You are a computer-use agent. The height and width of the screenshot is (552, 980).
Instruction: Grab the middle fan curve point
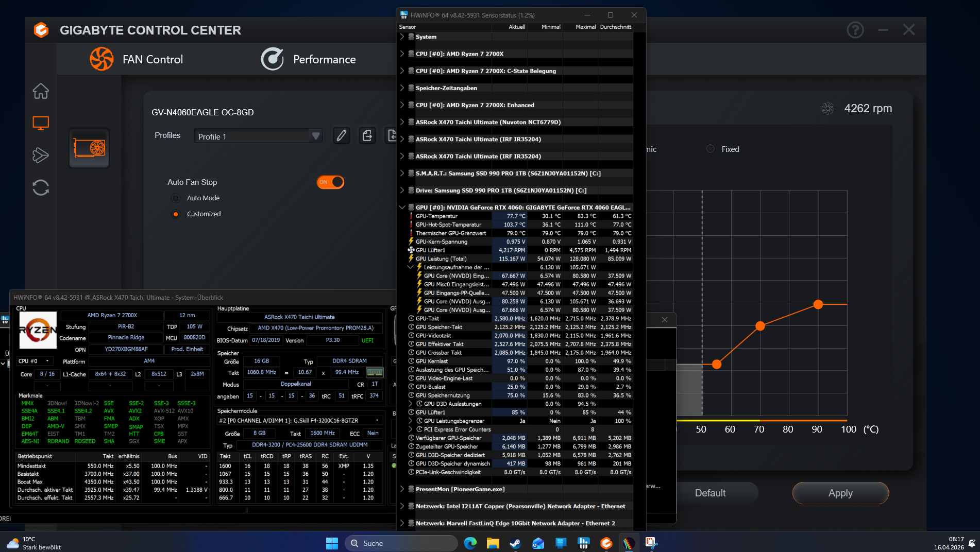pos(760,326)
